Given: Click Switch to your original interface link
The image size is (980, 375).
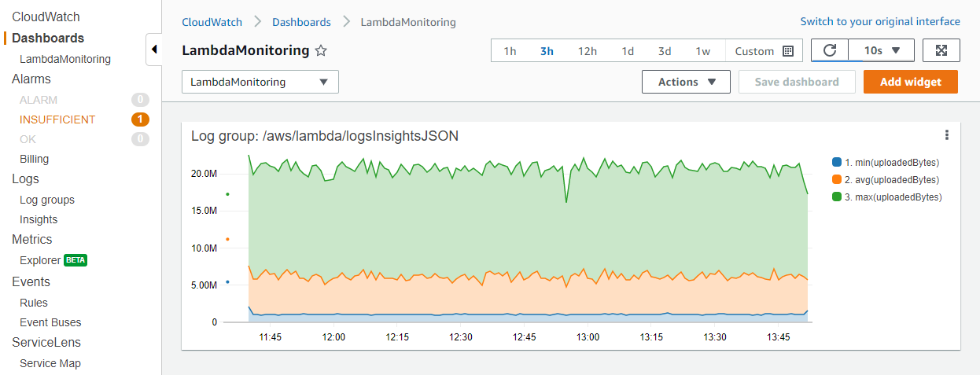Looking at the screenshot, I should click(879, 22).
